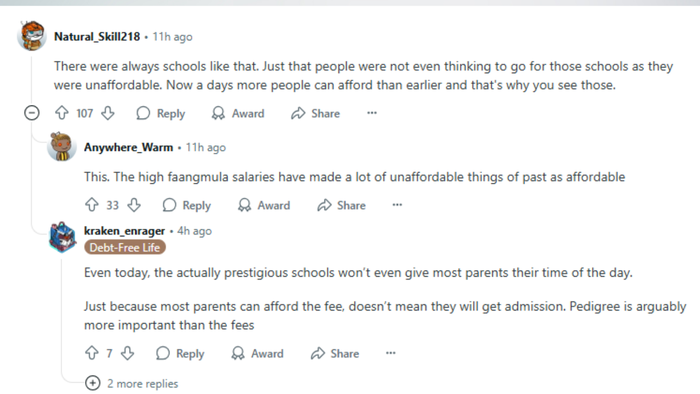Open more options on Natural_Skill218's comment
This screenshot has width=700, height=394.
coord(372,113)
